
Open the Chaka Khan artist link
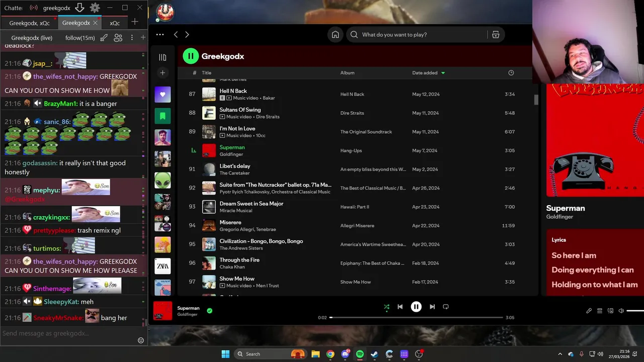tap(232, 267)
